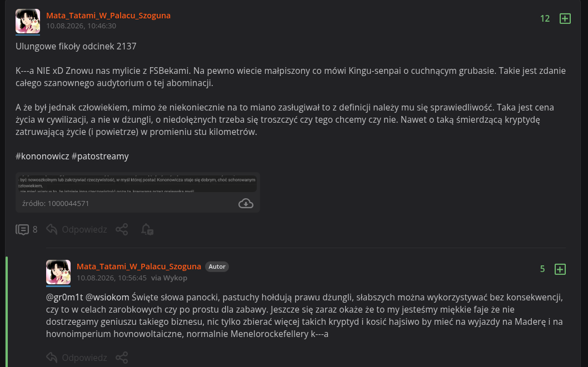Open main post author's avatar
This screenshot has width=588, height=367.
(x=28, y=21)
